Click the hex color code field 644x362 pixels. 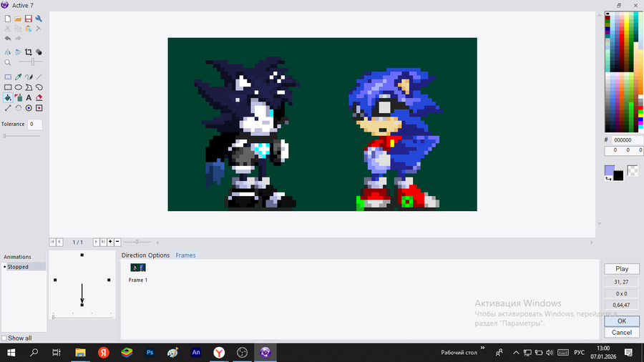[x=627, y=140]
